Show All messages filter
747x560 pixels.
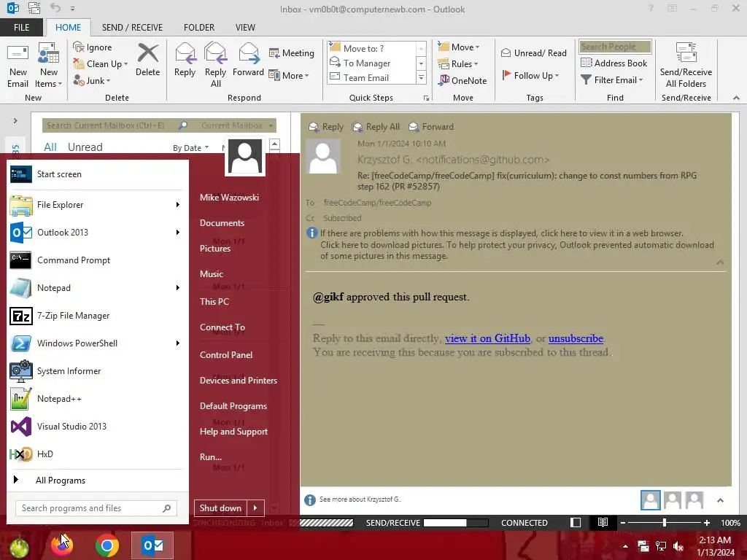coord(50,147)
